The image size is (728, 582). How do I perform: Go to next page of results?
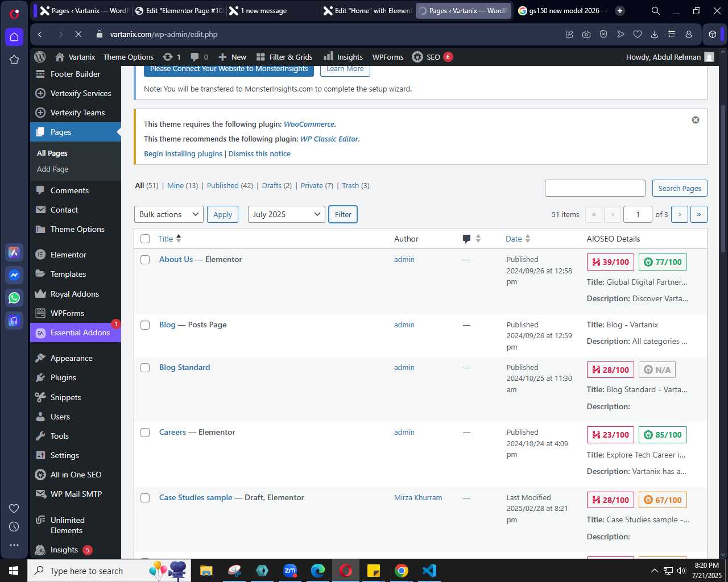pos(680,214)
